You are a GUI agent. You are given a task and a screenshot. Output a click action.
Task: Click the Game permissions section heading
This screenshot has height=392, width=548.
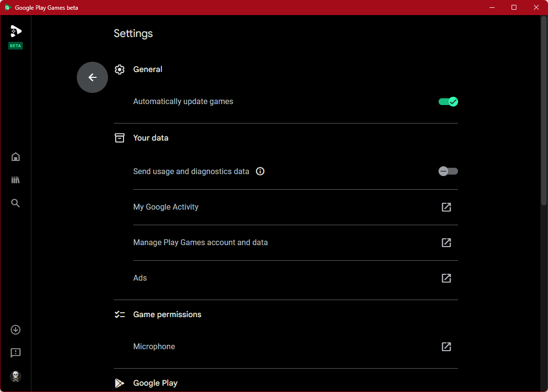coord(167,315)
